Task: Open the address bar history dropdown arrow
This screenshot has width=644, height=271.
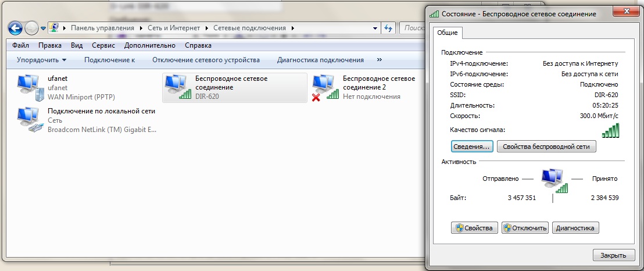Action: pyautogui.click(x=375, y=28)
